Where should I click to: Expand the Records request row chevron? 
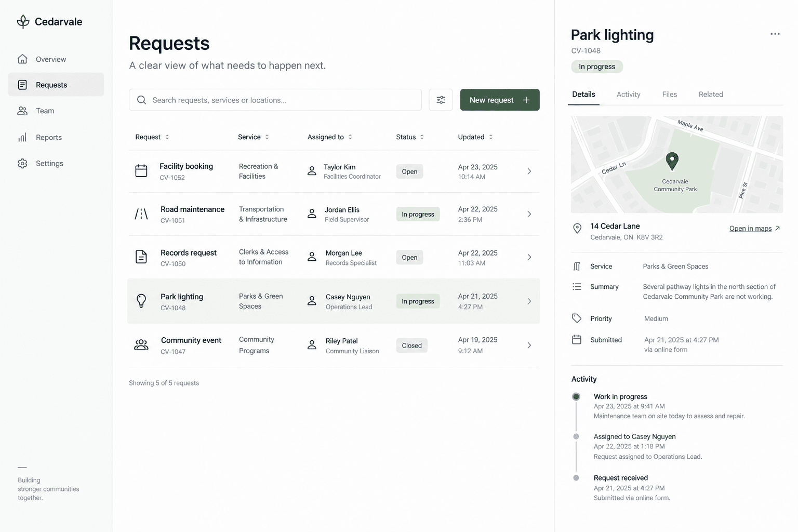tap(529, 257)
